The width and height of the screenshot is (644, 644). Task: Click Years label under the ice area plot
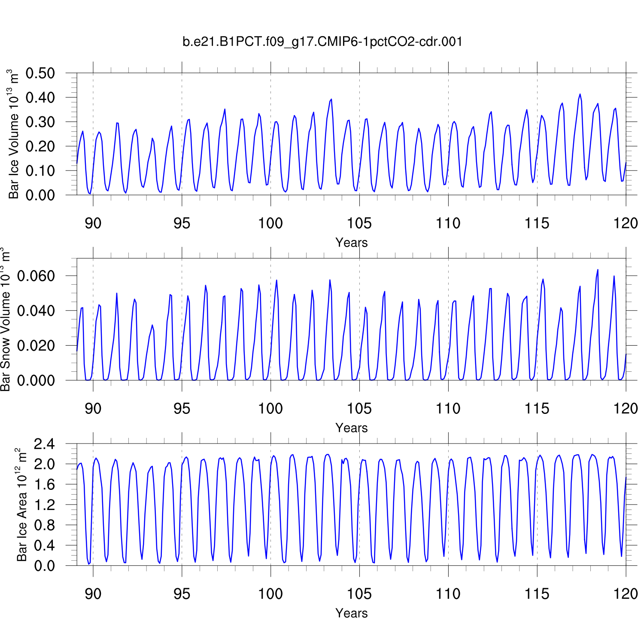pyautogui.click(x=351, y=613)
